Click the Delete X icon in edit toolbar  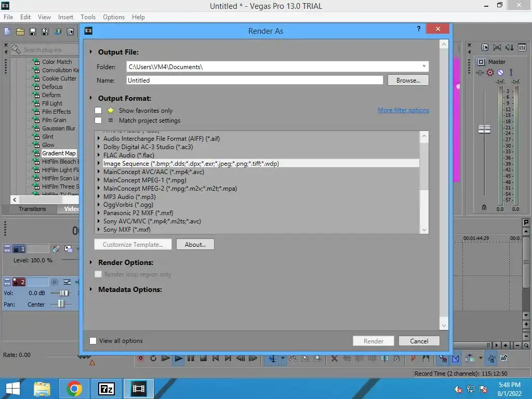[334, 358]
